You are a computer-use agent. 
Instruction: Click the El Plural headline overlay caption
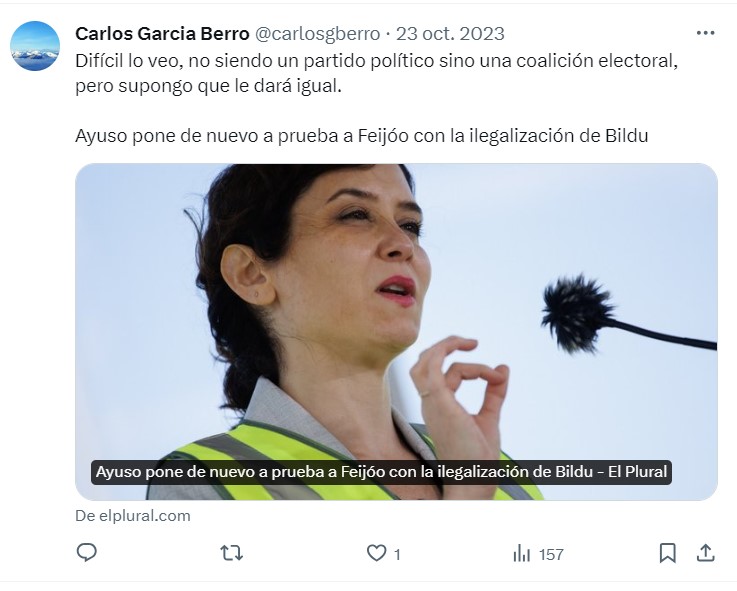tap(381, 472)
